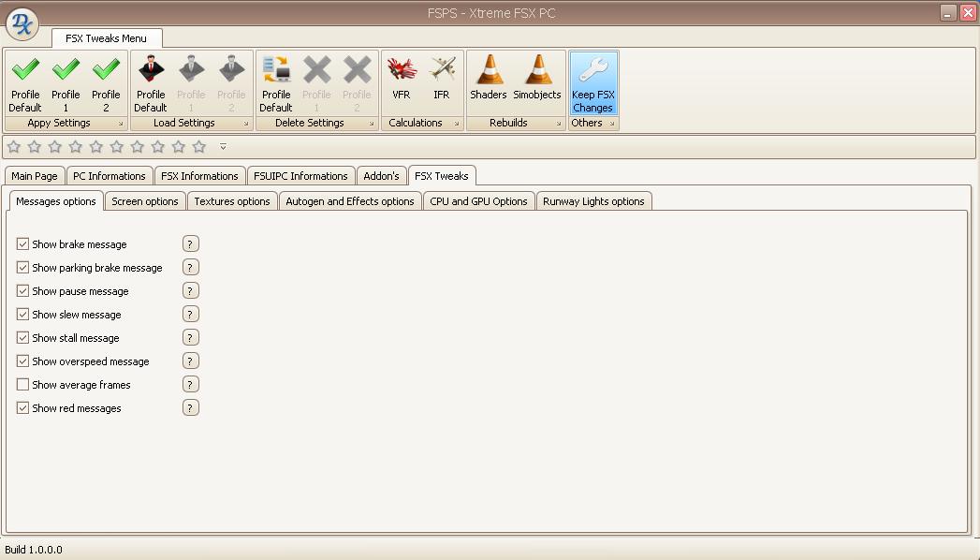Load settings from Profile 1

191,83
